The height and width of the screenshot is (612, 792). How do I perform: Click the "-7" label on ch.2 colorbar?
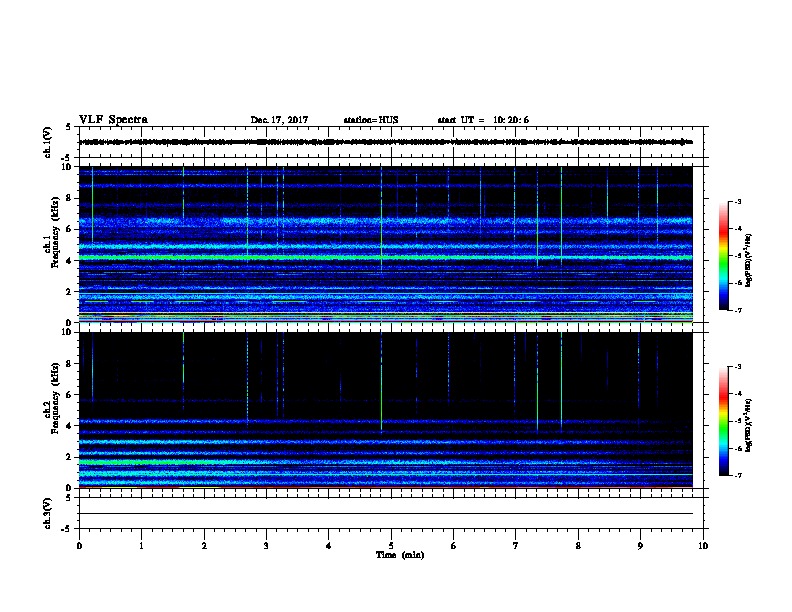click(x=738, y=476)
